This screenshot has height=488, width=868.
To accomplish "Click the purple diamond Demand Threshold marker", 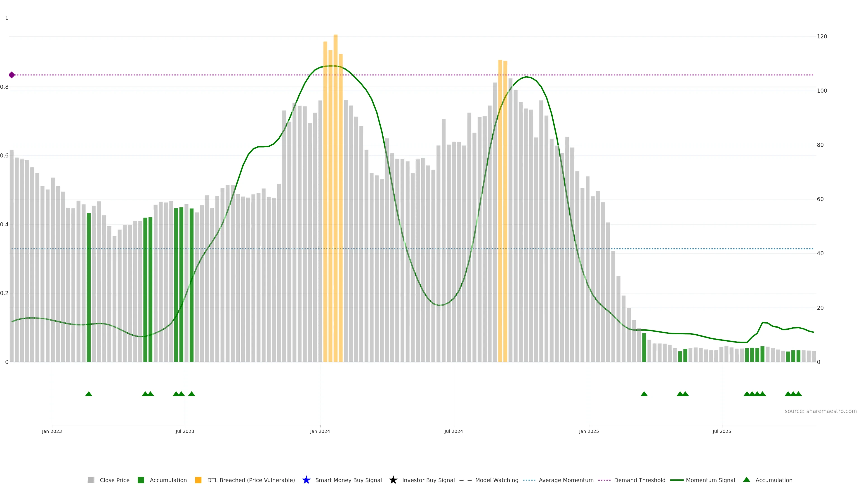I will point(12,75).
